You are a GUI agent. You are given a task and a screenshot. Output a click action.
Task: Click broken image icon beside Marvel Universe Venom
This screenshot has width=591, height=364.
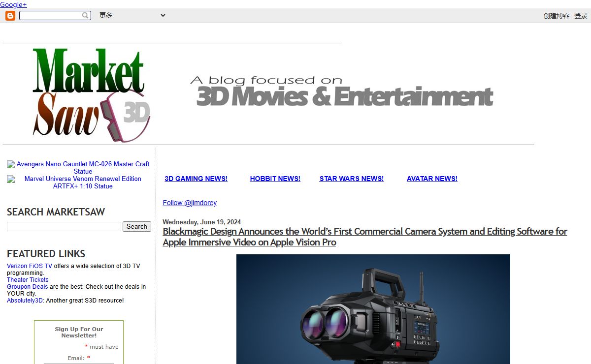pos(11,179)
